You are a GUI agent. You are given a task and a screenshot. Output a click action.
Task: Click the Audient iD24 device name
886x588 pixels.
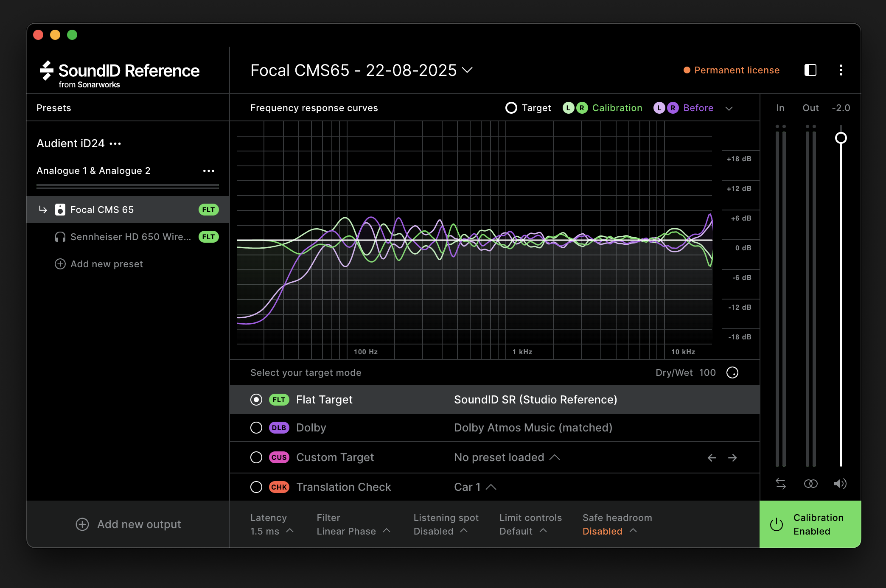pos(70,143)
